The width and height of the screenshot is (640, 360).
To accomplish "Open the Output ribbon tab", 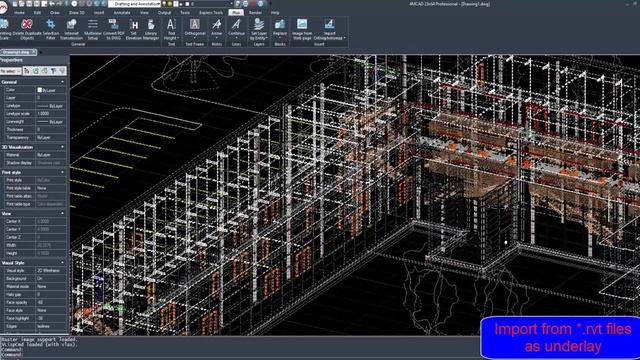I will pyautogui.click(x=164, y=13).
